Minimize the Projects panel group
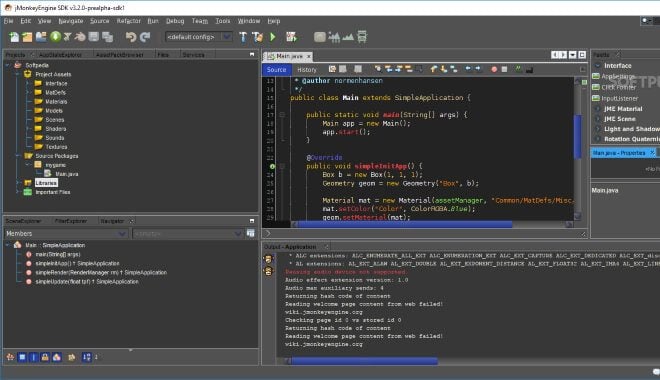 point(252,54)
